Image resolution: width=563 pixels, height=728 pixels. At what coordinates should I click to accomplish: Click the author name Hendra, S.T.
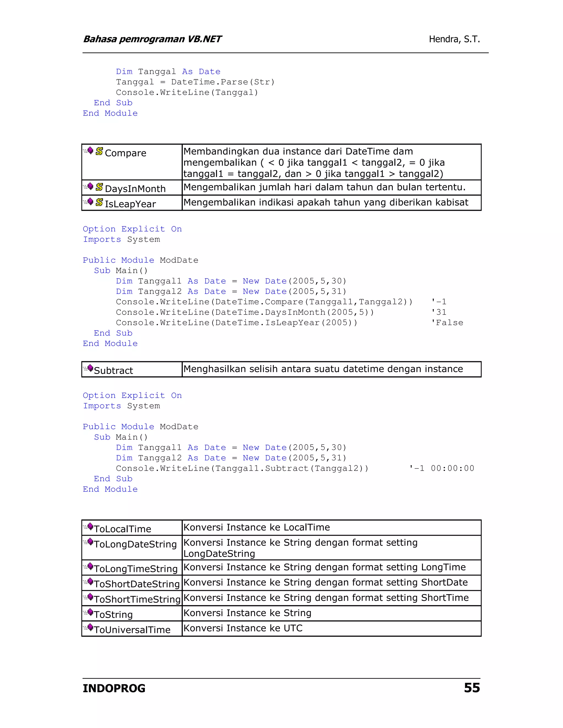(454, 39)
